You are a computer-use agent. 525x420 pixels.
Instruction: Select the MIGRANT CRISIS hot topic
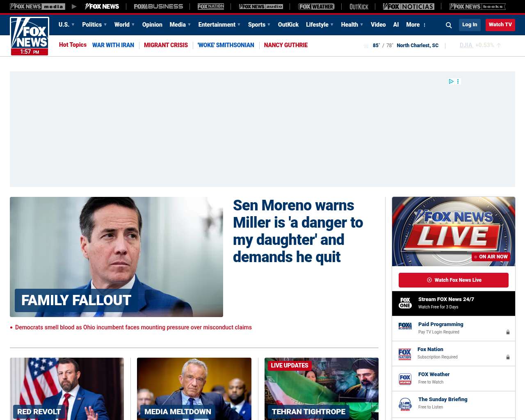166,45
